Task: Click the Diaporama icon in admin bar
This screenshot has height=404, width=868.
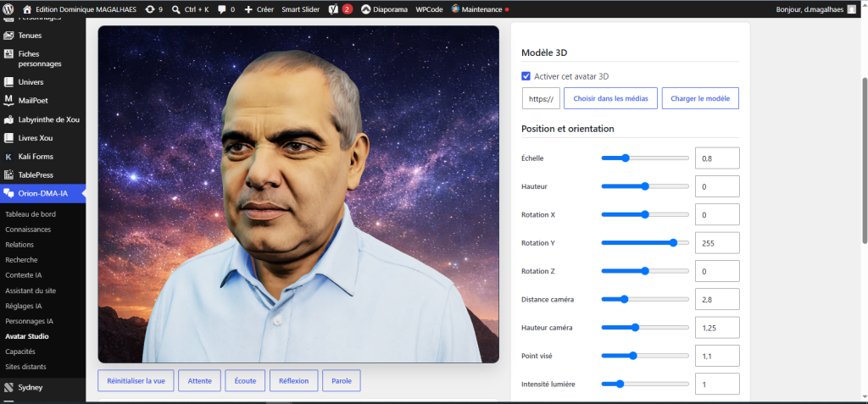Action: click(x=365, y=9)
